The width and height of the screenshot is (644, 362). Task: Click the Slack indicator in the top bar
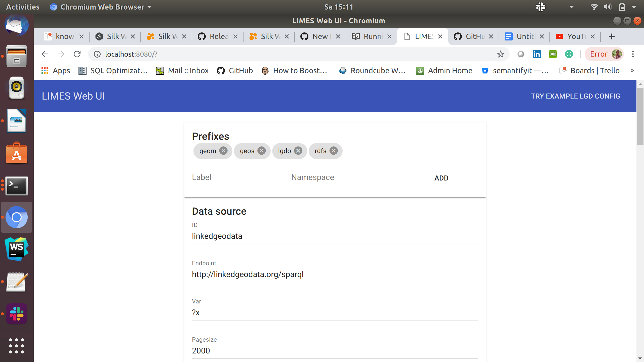[540, 7]
